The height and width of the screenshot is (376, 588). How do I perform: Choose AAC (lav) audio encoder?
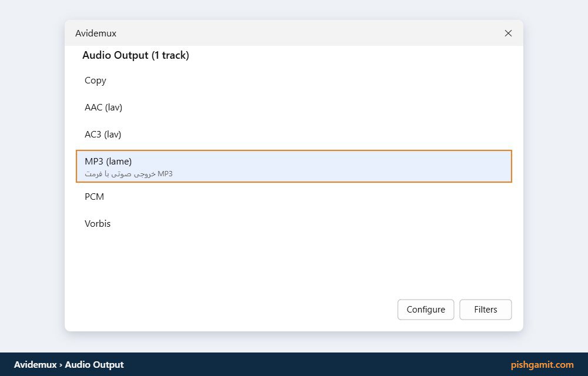(x=293, y=108)
